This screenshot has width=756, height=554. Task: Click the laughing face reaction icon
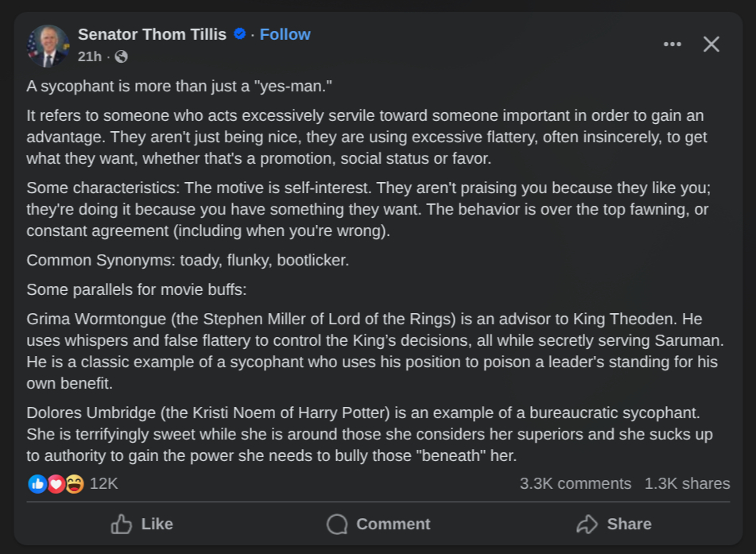point(75,483)
